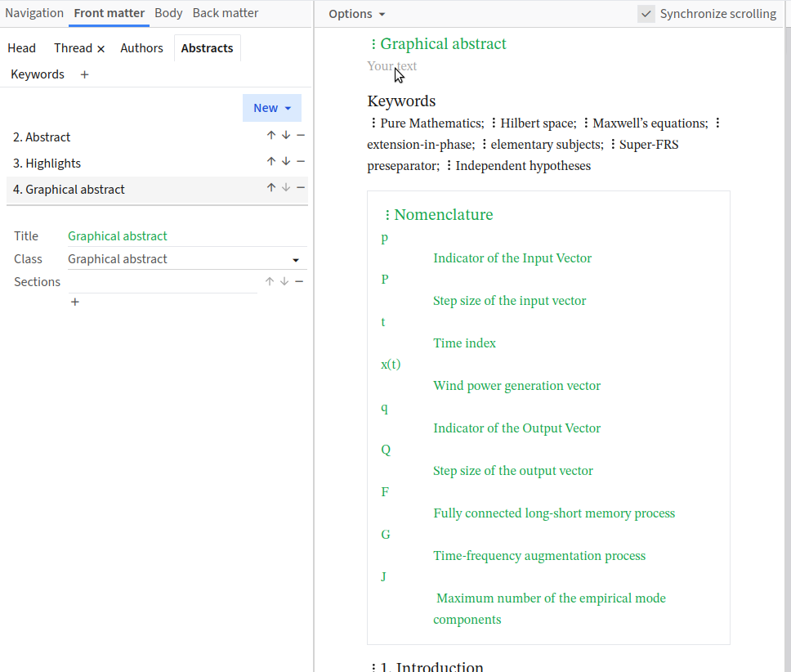
Task: Click the Your text placeholder
Action: [x=392, y=66]
